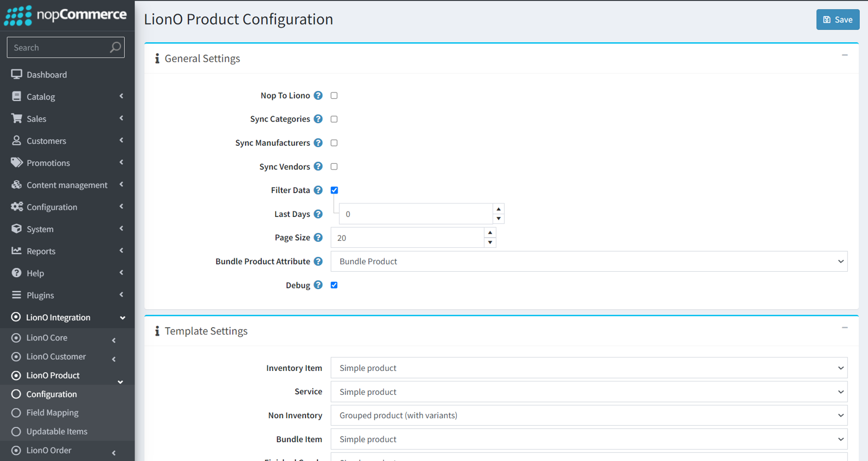Click the System cube icon
The image size is (868, 461).
pos(17,229)
